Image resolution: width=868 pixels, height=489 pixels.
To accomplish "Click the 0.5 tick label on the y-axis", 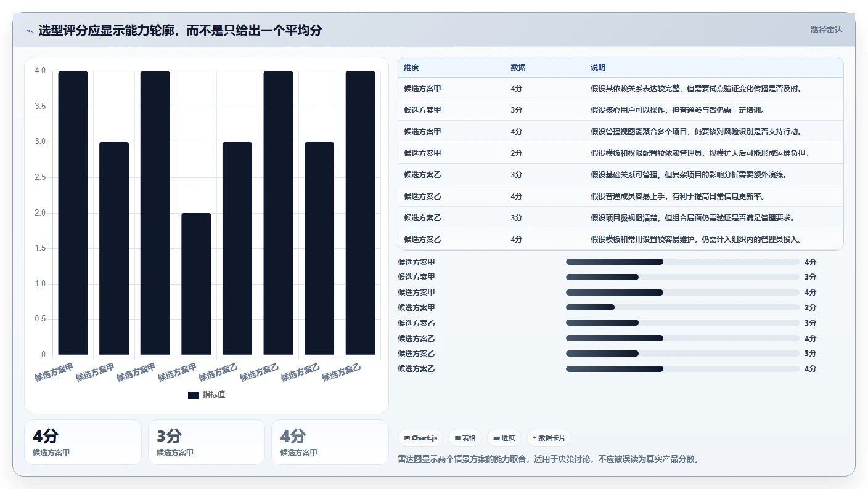I will pyautogui.click(x=40, y=319).
